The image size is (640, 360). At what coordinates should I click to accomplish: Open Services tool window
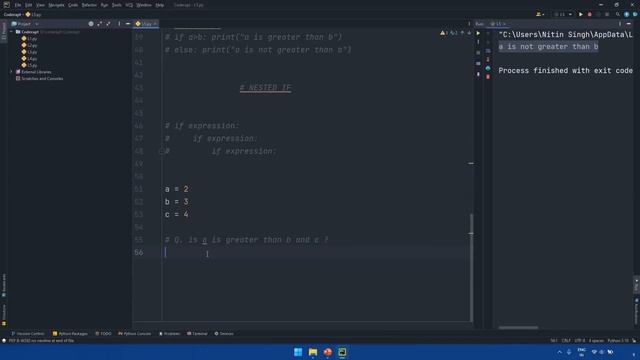click(x=224, y=333)
